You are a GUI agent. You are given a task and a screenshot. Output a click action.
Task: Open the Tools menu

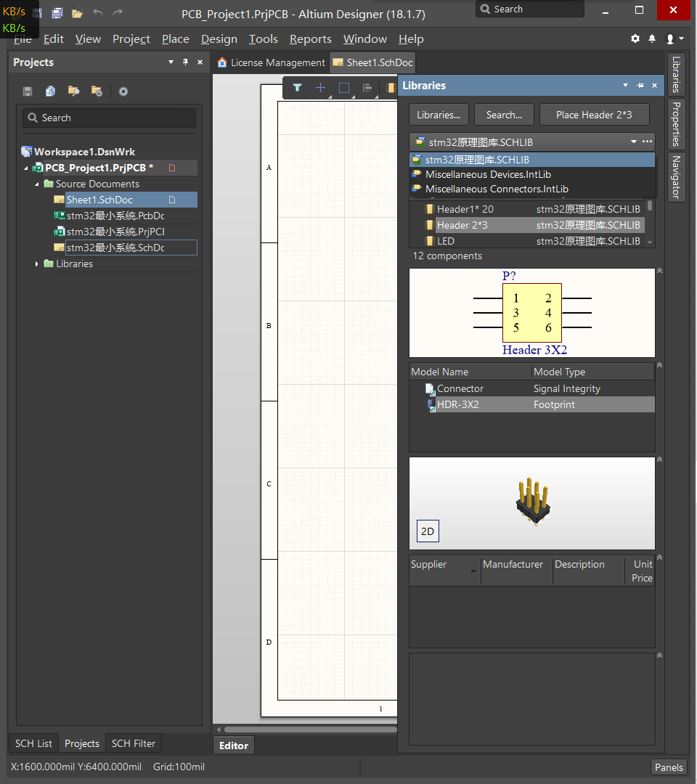coord(264,39)
